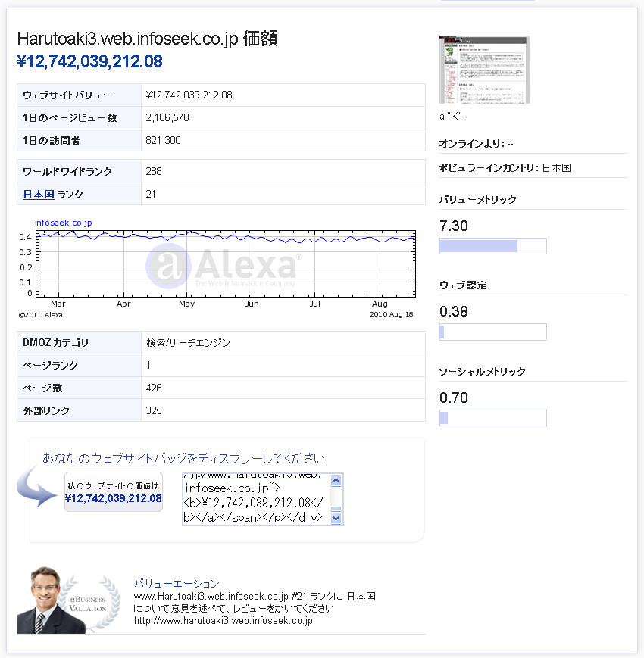The image size is (644, 658).
Task: Click the Harutoaki3.web.infoseek.co.jp 価額 title
Action: pos(147,39)
